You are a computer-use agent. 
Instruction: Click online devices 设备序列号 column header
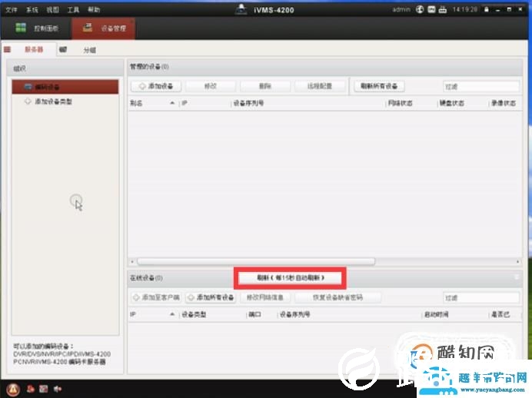(x=295, y=314)
